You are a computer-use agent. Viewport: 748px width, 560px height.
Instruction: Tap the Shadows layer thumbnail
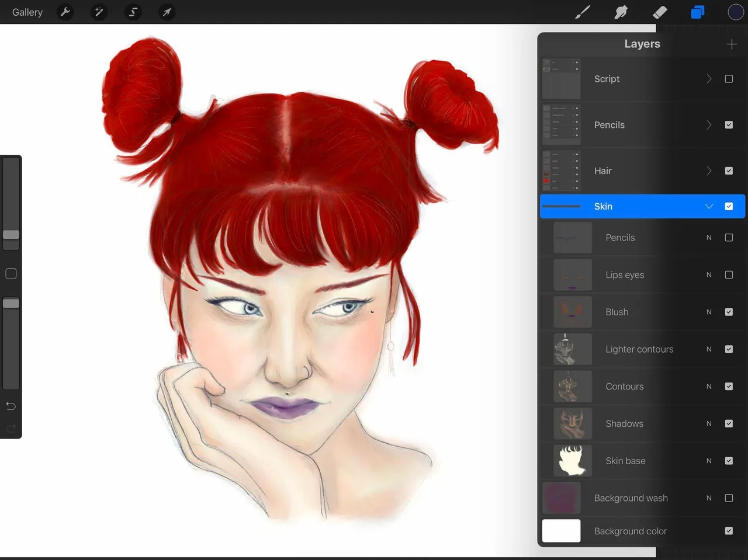click(x=573, y=424)
